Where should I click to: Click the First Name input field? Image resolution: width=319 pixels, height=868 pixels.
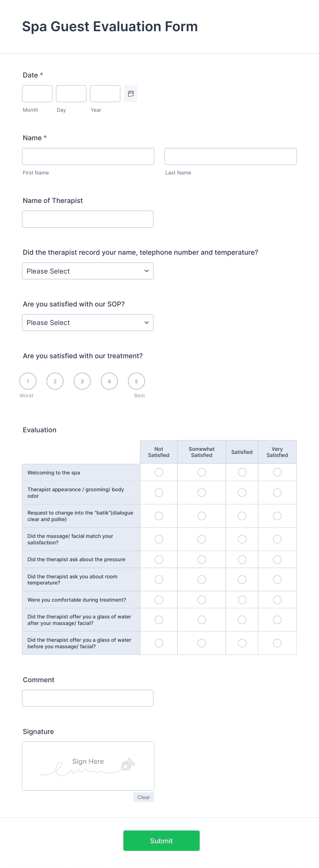coord(88,156)
